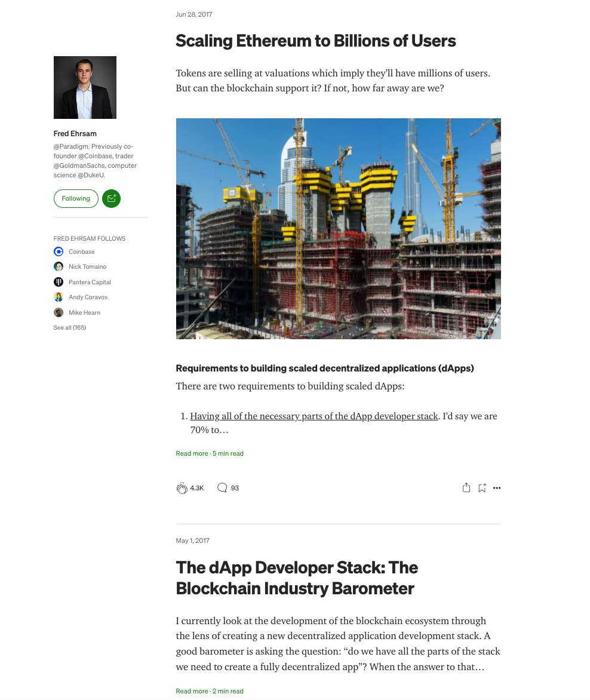Open the three-dot more options menu
The width and height of the screenshot is (590, 700).
pyautogui.click(x=497, y=488)
